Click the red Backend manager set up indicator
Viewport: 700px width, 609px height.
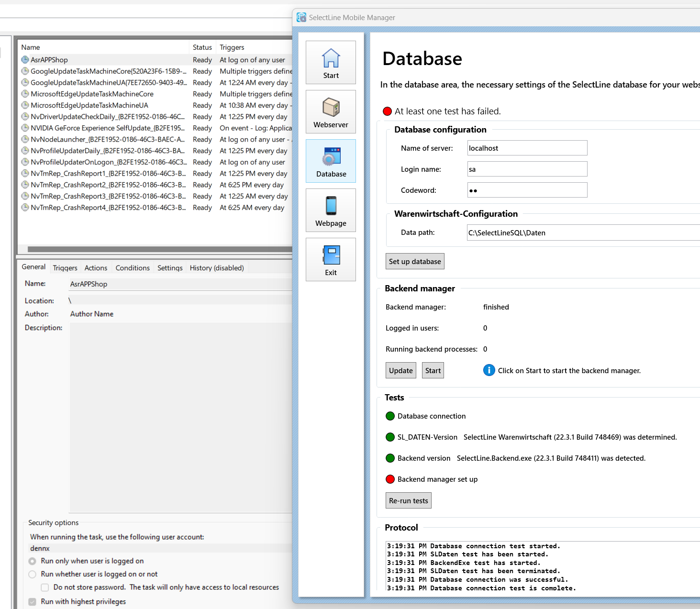pos(390,479)
